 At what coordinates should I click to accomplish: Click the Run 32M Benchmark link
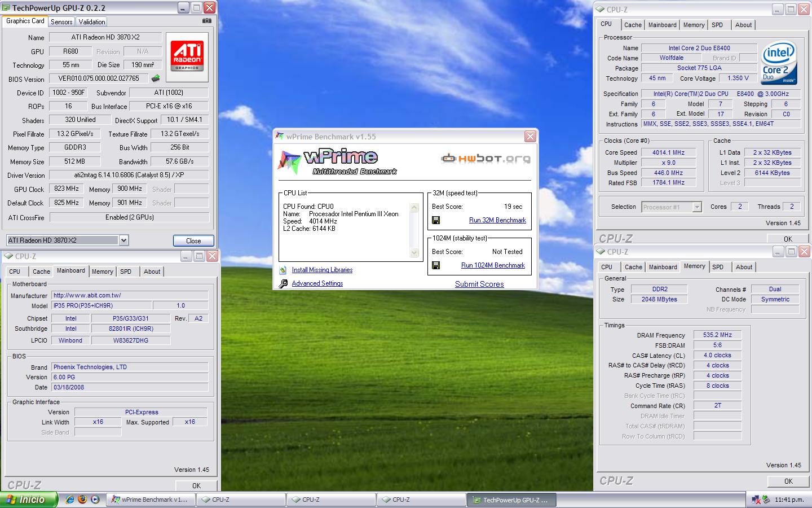(x=497, y=220)
